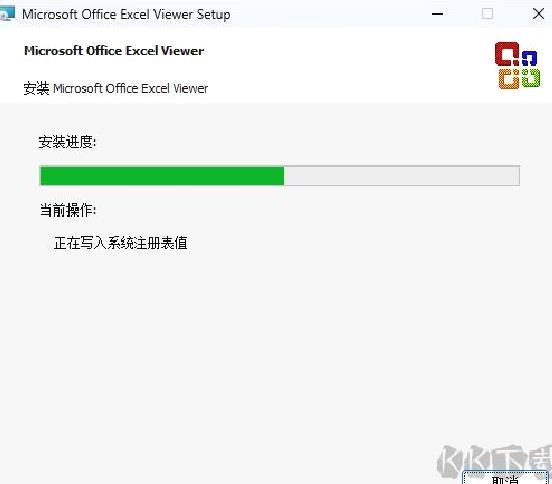
Task: Click the orange square of the Office logo
Action: click(509, 79)
